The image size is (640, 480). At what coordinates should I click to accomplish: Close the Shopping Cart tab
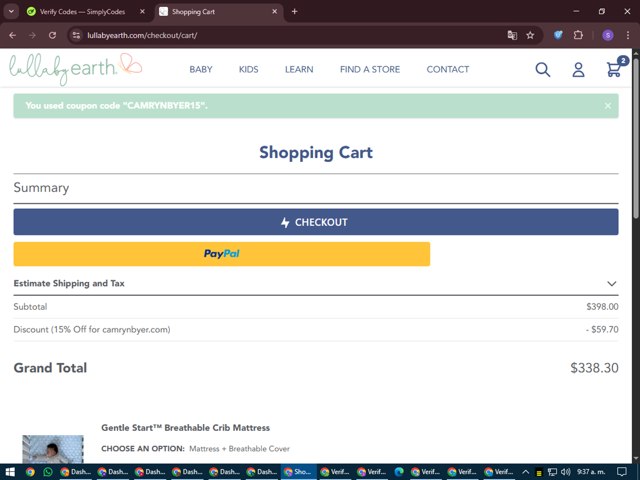[275, 11]
